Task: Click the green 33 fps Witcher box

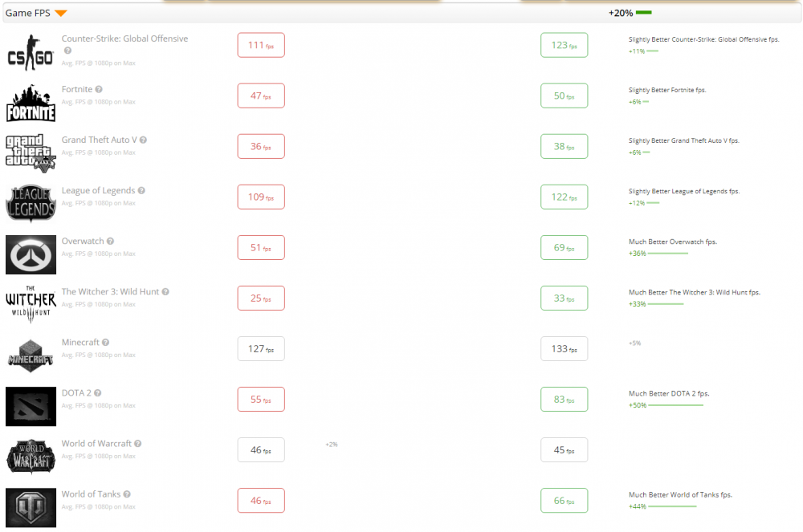Action: 565,298
